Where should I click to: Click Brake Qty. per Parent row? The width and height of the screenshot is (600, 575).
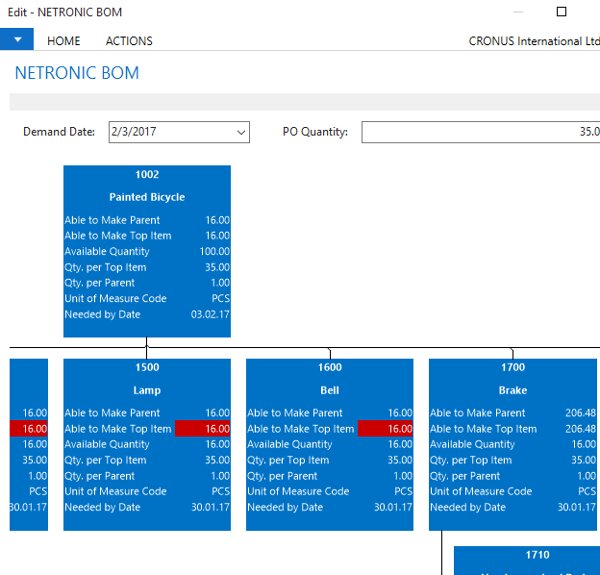(513, 476)
